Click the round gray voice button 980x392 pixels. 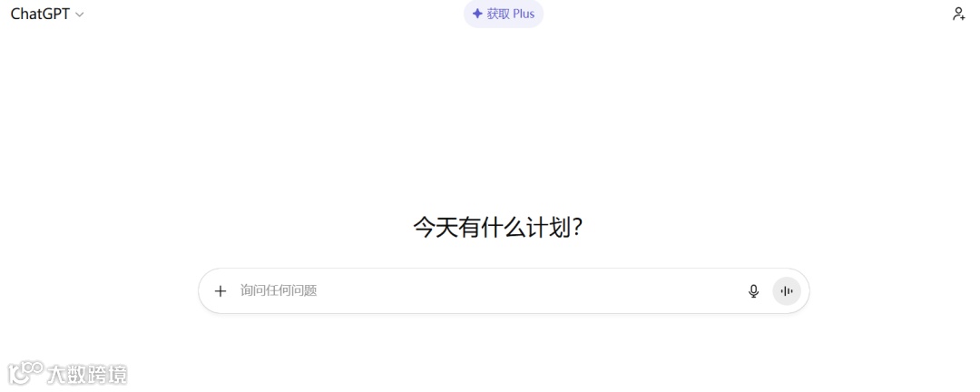(x=787, y=290)
